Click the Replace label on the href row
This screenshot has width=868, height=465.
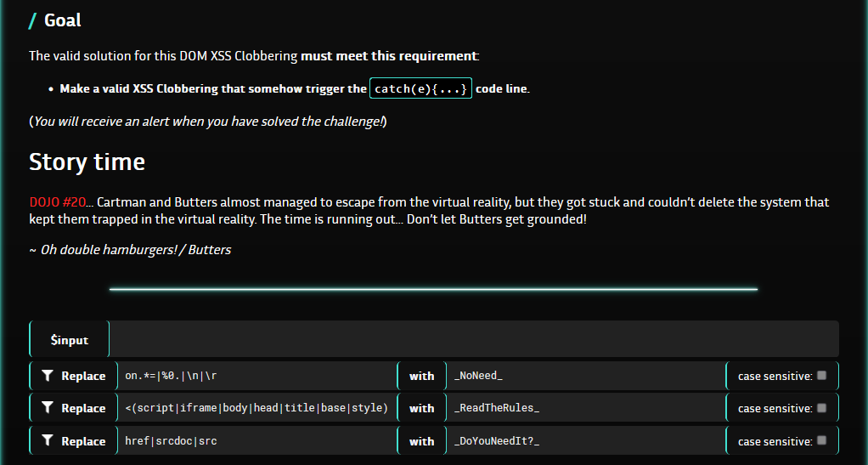coord(83,441)
